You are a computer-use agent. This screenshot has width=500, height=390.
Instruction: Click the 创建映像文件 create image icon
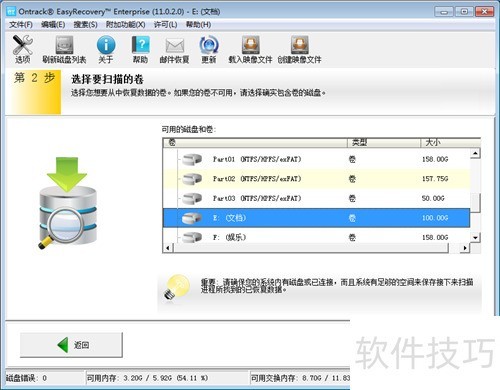click(x=299, y=45)
